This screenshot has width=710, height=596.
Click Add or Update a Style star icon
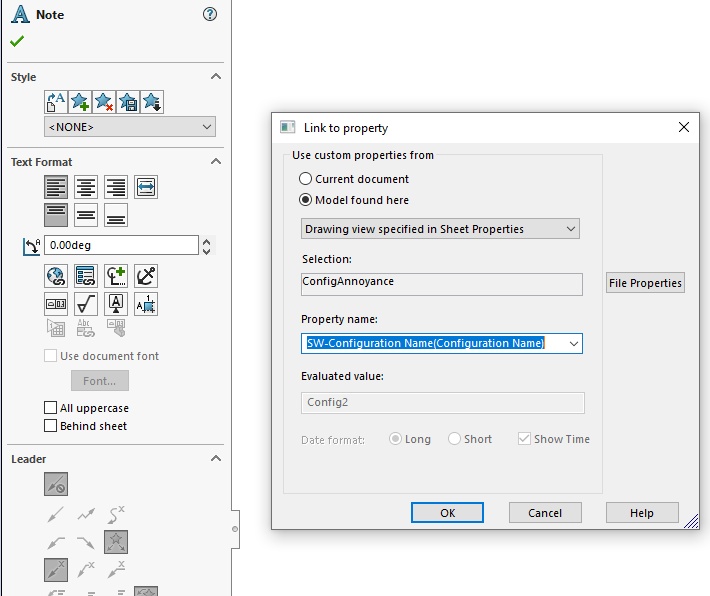[x=80, y=102]
